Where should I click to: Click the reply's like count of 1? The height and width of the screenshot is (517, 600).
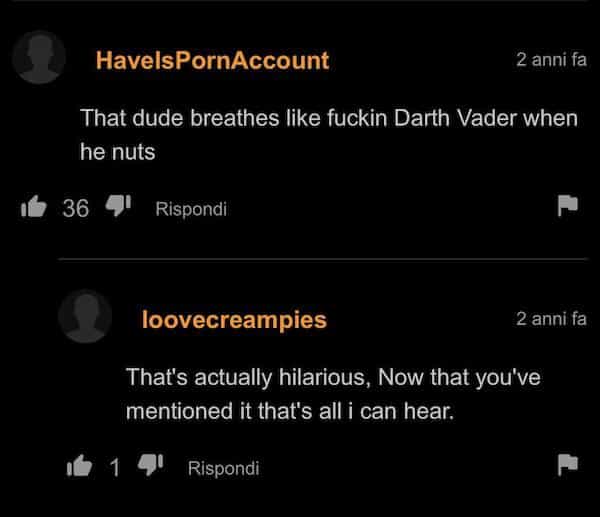114,468
